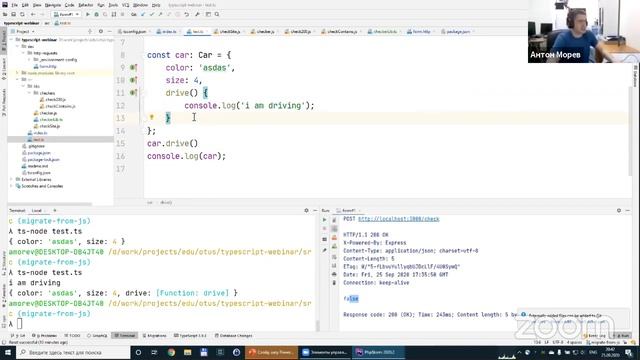Open the http://localhost:3000/check link

(x=398, y=219)
